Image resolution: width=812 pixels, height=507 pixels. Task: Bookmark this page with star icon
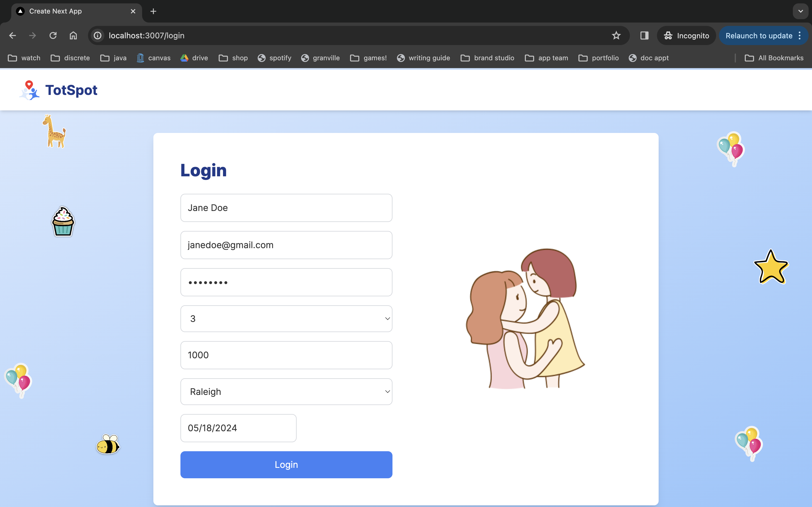pyautogui.click(x=616, y=35)
